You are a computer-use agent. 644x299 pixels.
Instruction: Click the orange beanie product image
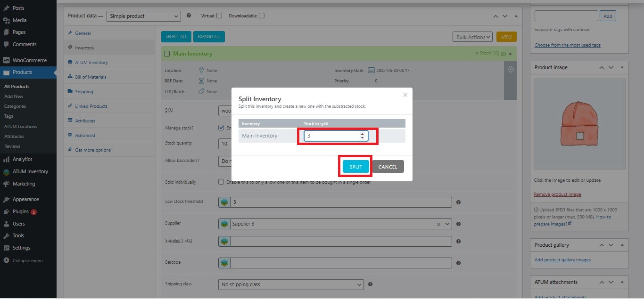pyautogui.click(x=579, y=123)
